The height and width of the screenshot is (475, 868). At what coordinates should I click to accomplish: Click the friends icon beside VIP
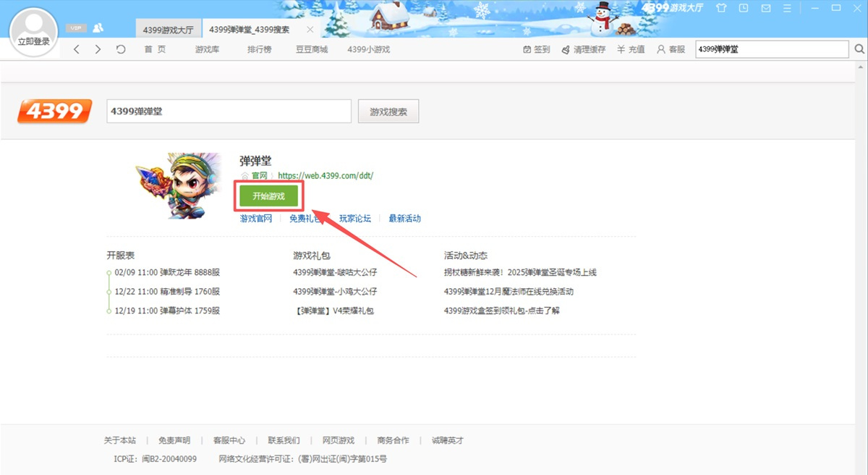98,28
